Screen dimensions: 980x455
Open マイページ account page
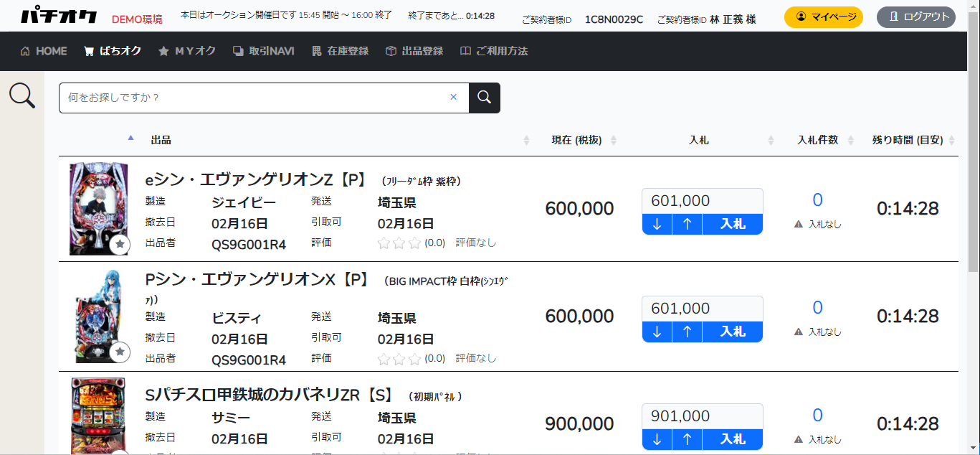click(x=823, y=17)
